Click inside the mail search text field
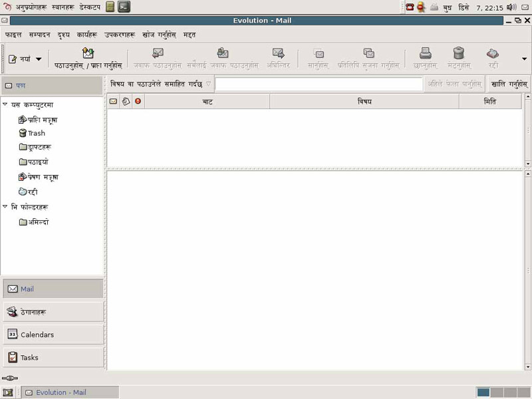This screenshot has height=399, width=532. pos(319,84)
